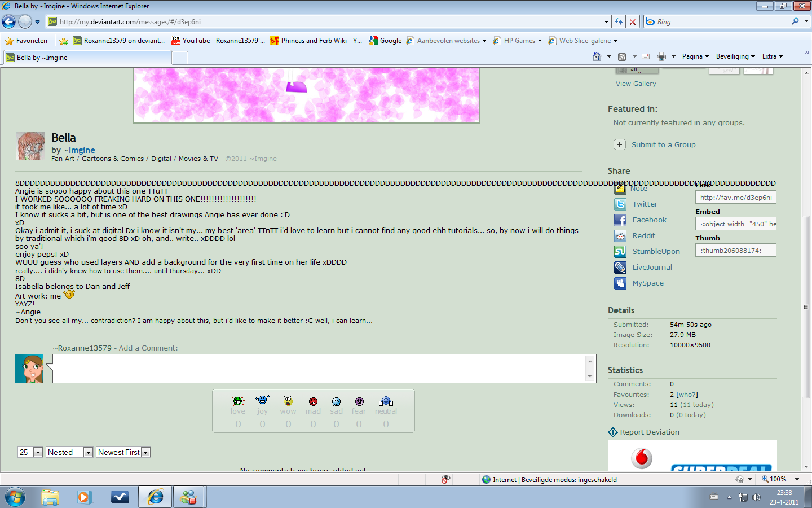The width and height of the screenshot is (812, 508).
Task: Go back with the browser Back button
Action: [9, 22]
